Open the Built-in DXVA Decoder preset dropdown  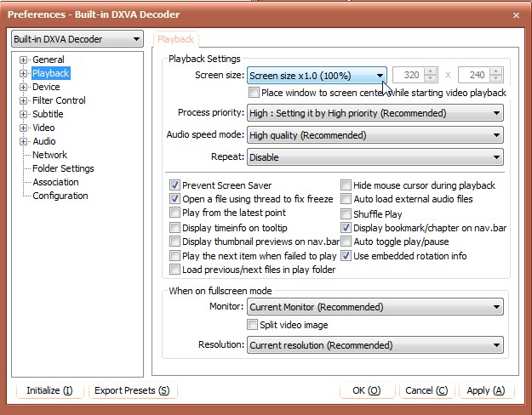(x=77, y=39)
